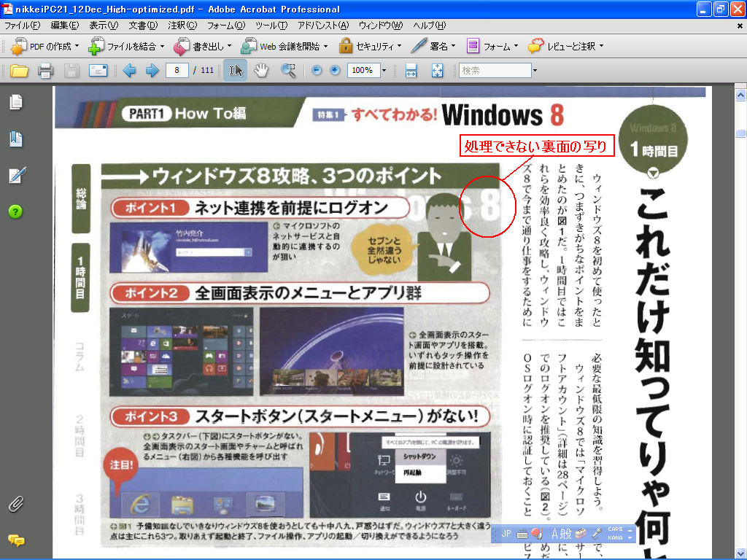Screen dimensions: 747x560
Task: Open the ヘルプ(H) menu
Action: 429,26
